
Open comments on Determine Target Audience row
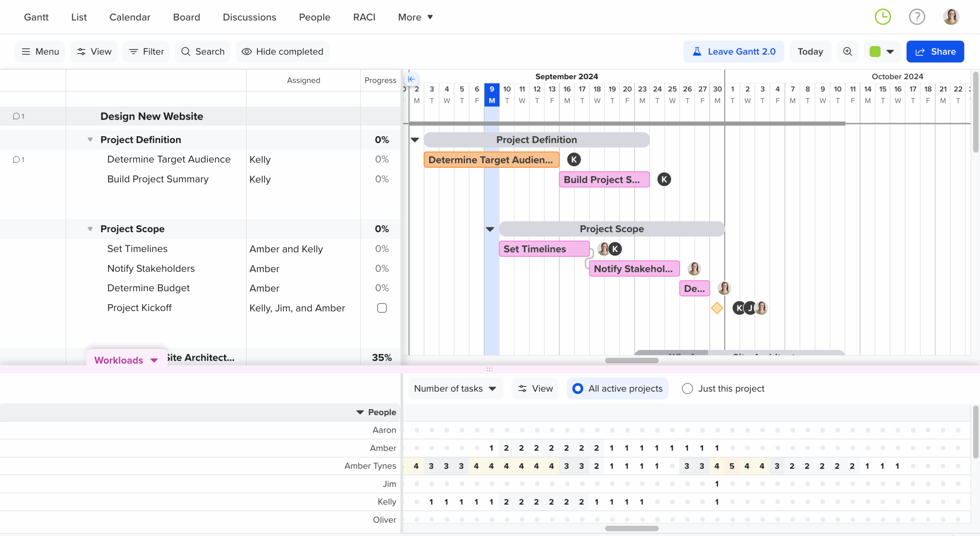18,160
